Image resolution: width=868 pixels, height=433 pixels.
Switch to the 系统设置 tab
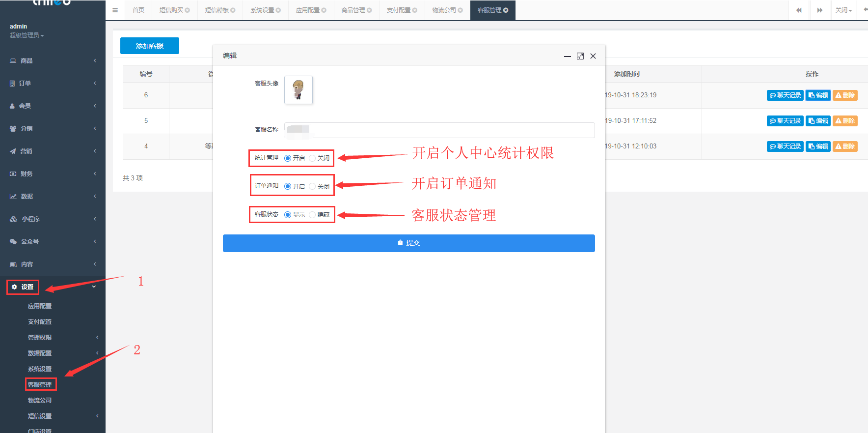pos(262,10)
